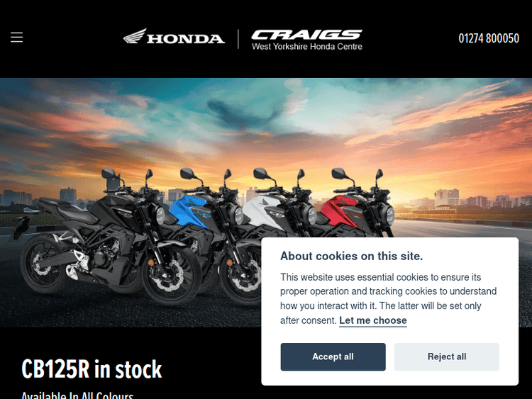532x399 pixels.
Task: Click the Available In All Colours subtitle
Action: click(x=77, y=395)
